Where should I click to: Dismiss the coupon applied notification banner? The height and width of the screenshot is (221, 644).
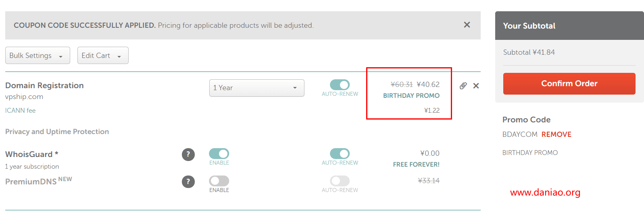[467, 25]
